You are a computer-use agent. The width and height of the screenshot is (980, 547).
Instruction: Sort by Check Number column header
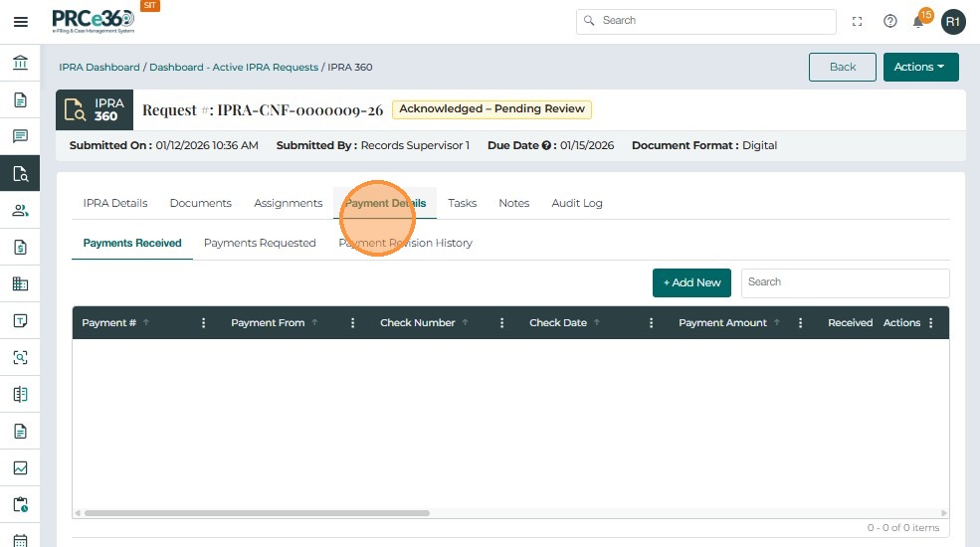[418, 323]
